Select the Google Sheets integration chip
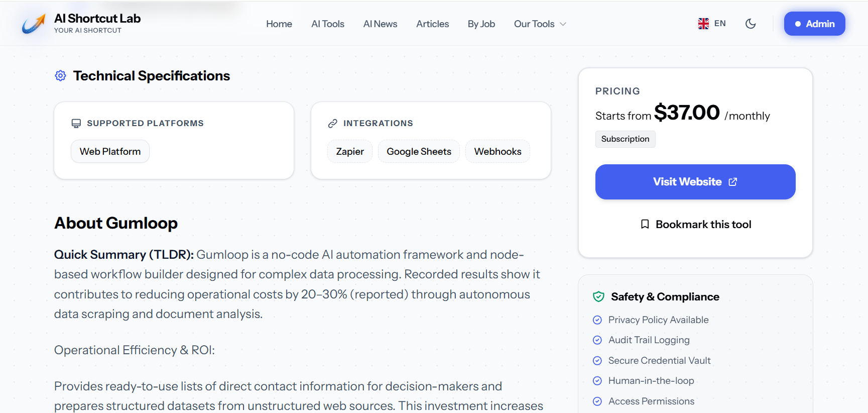The width and height of the screenshot is (868, 413). pos(419,151)
